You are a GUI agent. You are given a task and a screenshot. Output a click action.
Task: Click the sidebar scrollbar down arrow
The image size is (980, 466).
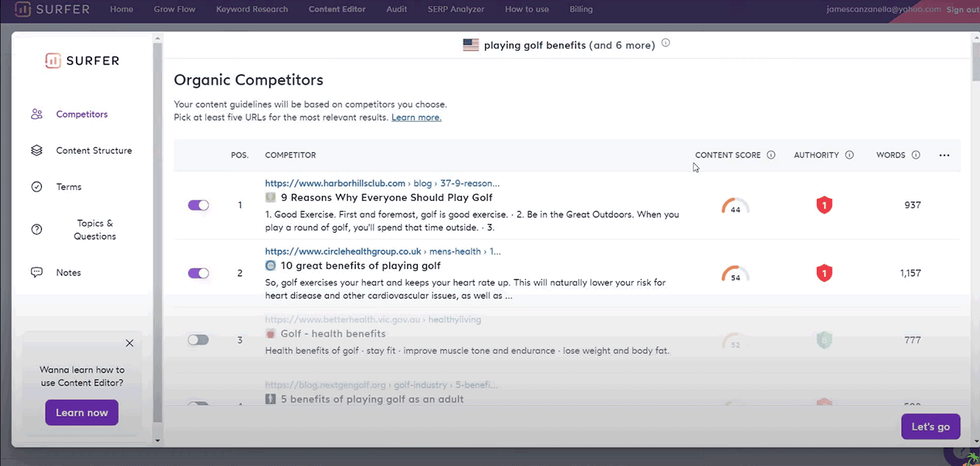[157, 440]
